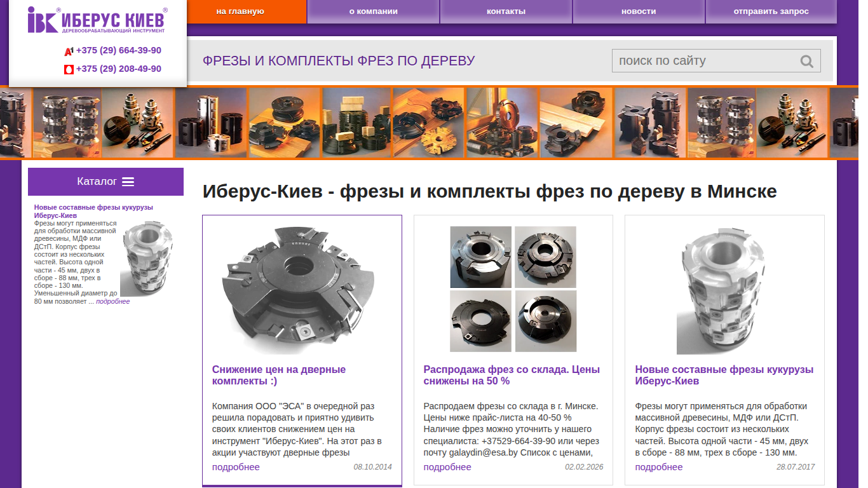Expand the Каталог dropdown button
The height and width of the screenshot is (488, 868).
click(105, 182)
